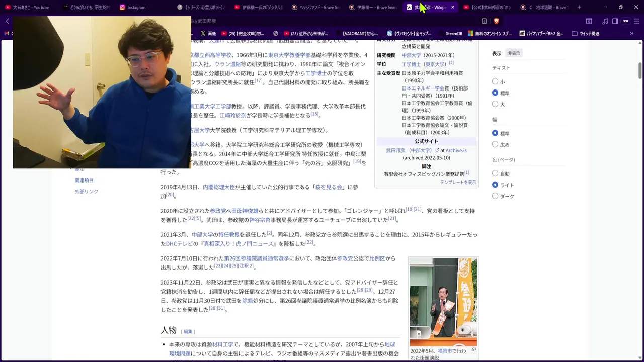This screenshot has height=362, width=644.
Task: Follow 神谷宗幣 link
Action: pyautogui.click(x=260, y=220)
